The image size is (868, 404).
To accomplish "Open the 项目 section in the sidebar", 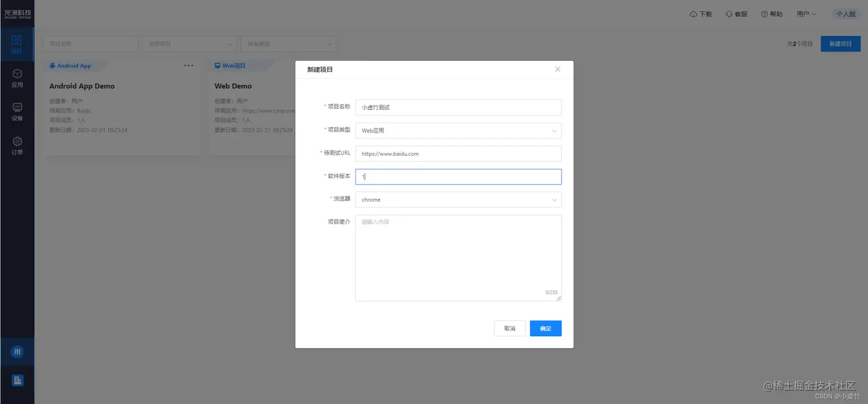I will tap(17, 44).
